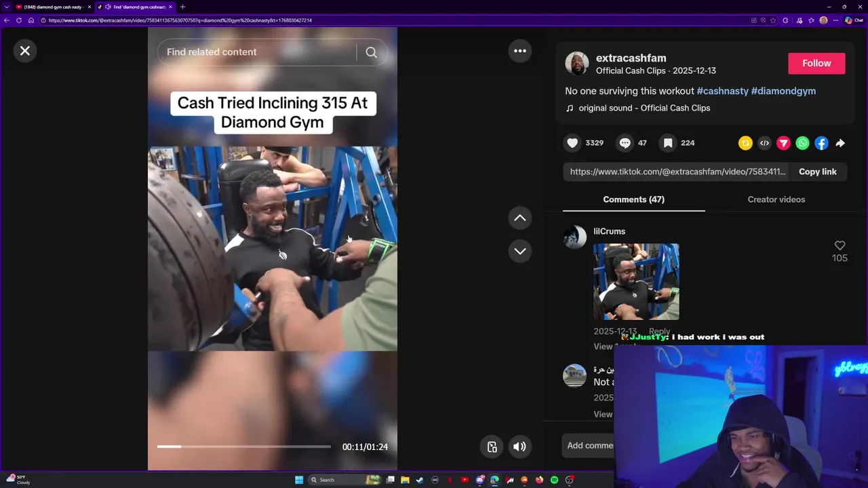Open File Explorer from taskbar
This screenshot has width=868, height=488.
[405, 480]
